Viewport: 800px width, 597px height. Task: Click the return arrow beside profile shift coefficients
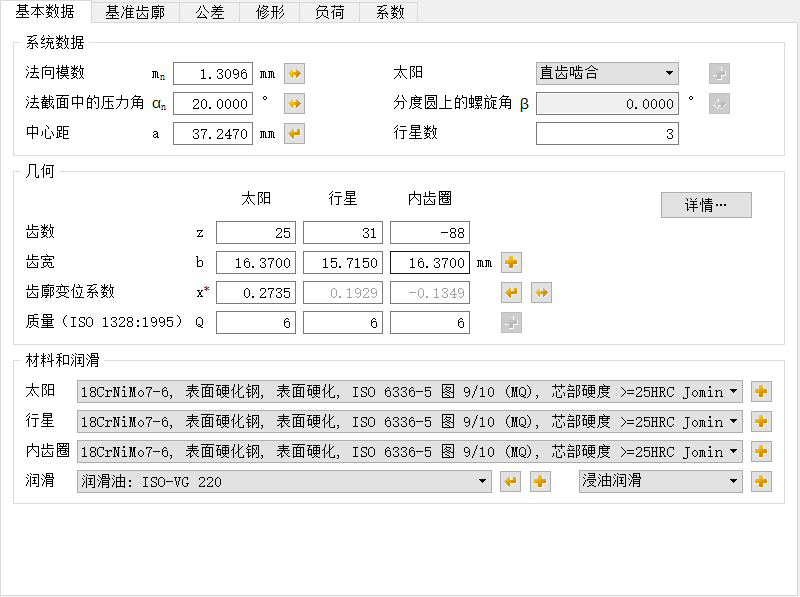[x=514, y=292]
